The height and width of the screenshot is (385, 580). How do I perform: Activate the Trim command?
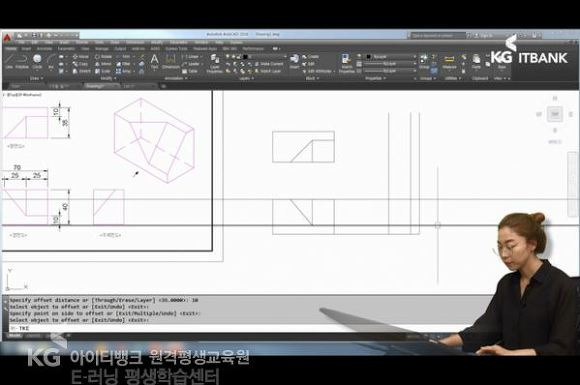[x=124, y=57]
